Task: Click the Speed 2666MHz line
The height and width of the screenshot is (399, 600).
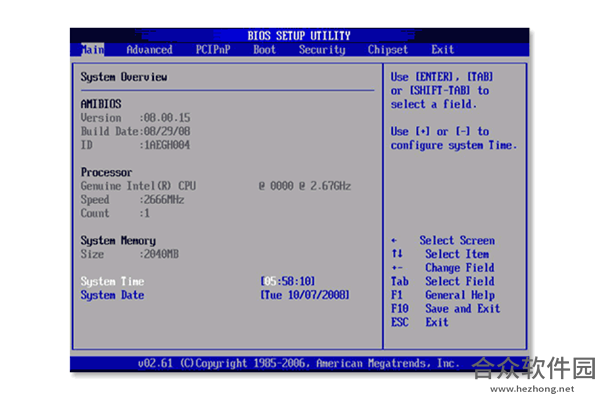Action: click(132, 200)
